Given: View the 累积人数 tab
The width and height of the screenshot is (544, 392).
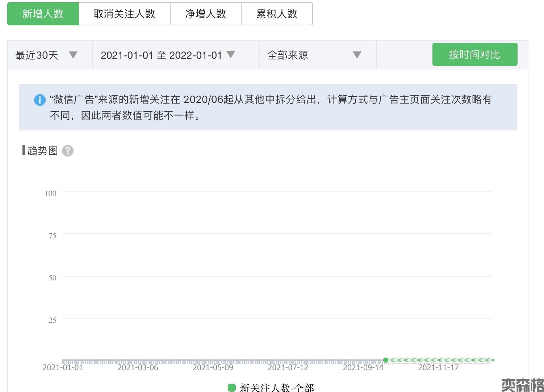Looking at the screenshot, I should point(277,14).
